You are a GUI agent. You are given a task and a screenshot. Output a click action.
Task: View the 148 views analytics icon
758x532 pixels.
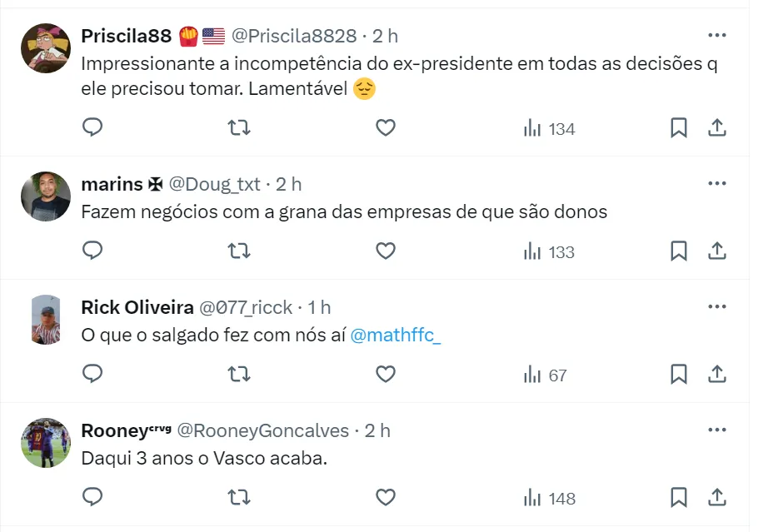tap(549, 499)
